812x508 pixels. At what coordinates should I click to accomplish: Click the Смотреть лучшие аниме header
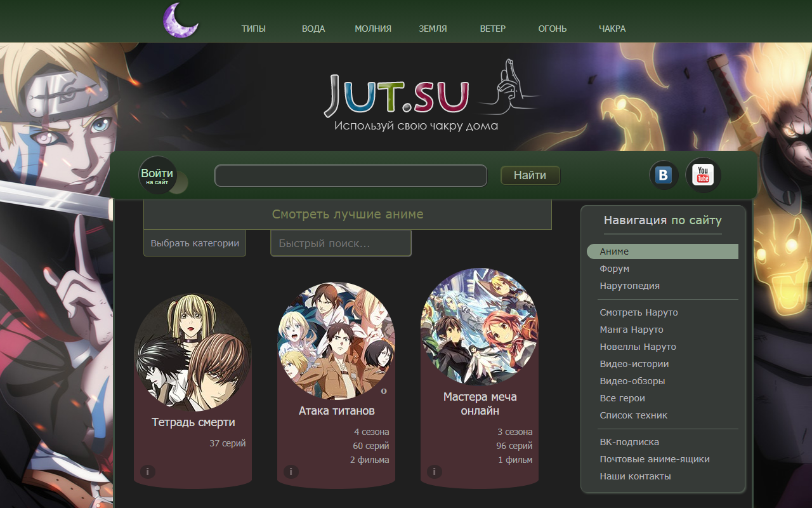pos(348,215)
